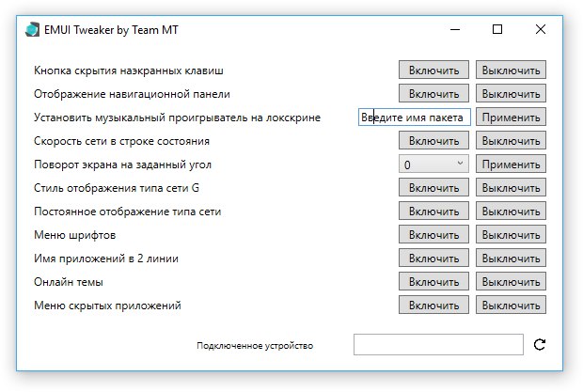The image size is (583, 392).
Task: Enable the on-screen keys hide button (Кнопка скрытия наэкранных клавиш)
Action: click(x=433, y=70)
